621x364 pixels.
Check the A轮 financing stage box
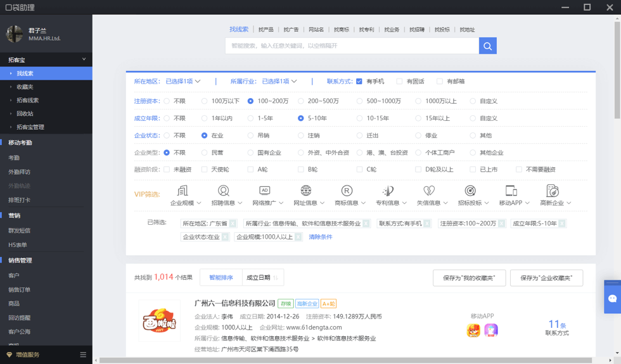click(x=250, y=170)
